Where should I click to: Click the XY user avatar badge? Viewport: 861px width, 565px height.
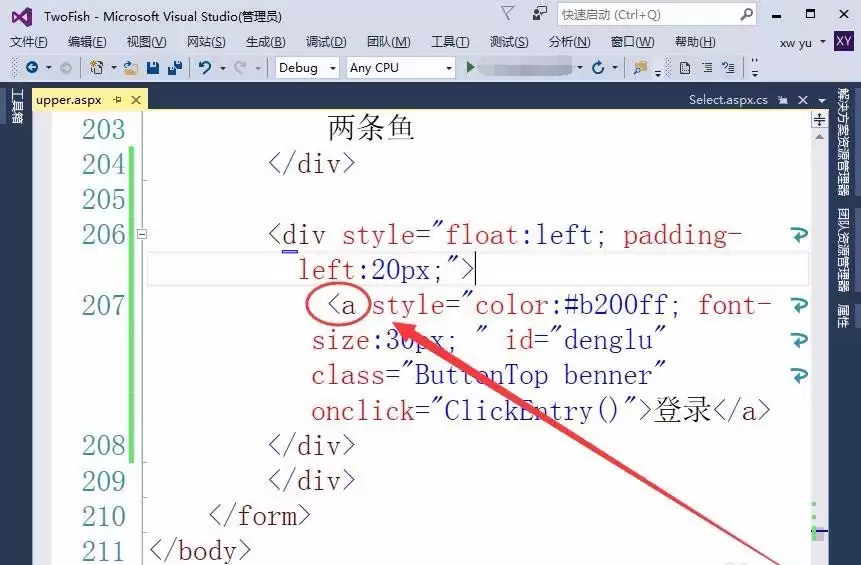pos(843,41)
